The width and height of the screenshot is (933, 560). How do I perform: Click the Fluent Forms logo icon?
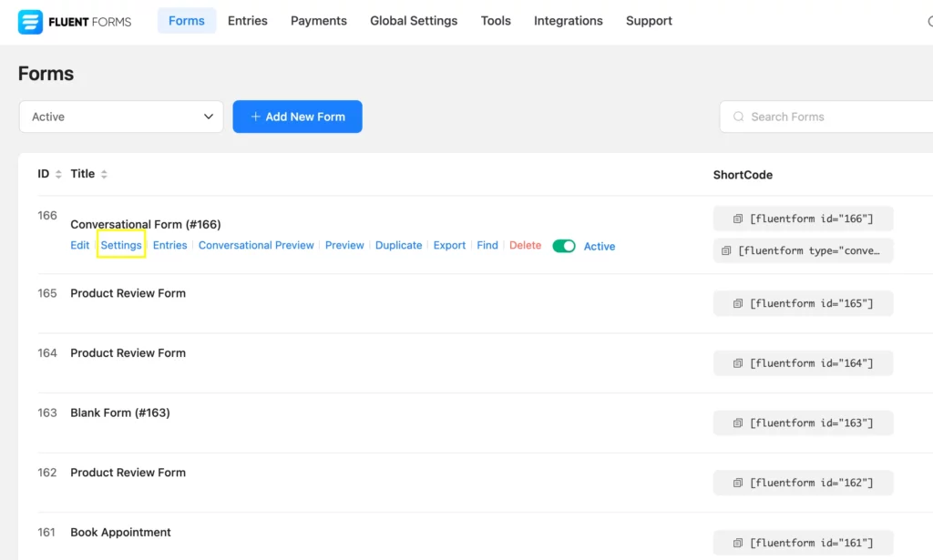pos(30,22)
